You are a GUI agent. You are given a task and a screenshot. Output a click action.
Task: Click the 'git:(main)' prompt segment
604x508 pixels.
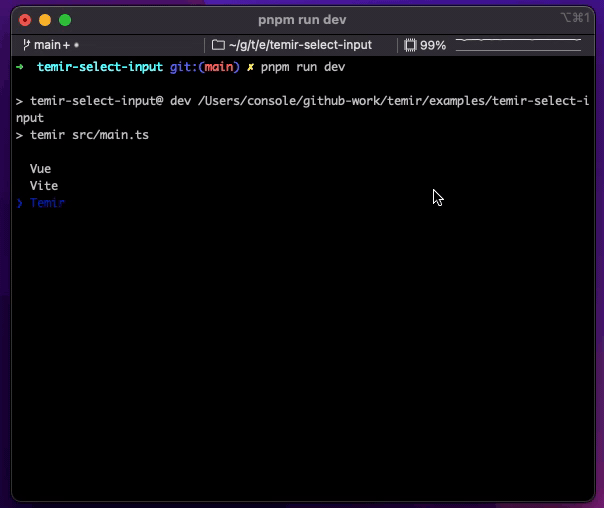205,67
